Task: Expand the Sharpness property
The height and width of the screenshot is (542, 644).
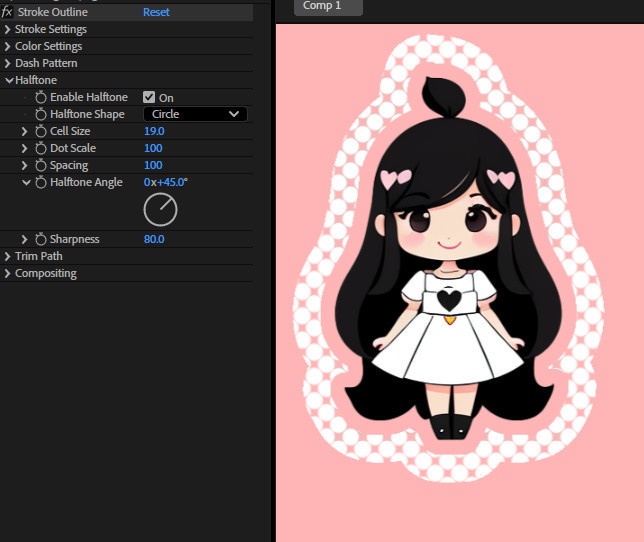Action: 24,239
